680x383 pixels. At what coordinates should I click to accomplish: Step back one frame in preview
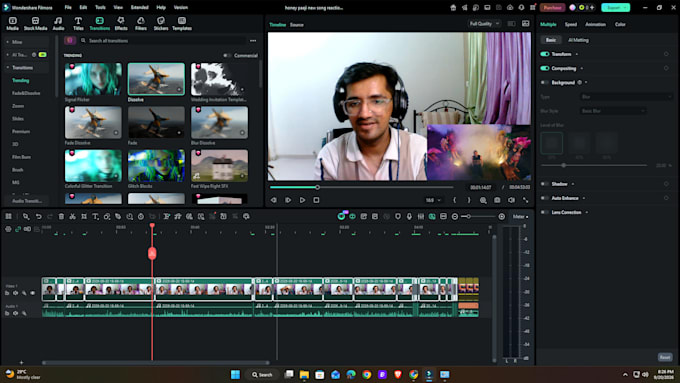coord(274,200)
